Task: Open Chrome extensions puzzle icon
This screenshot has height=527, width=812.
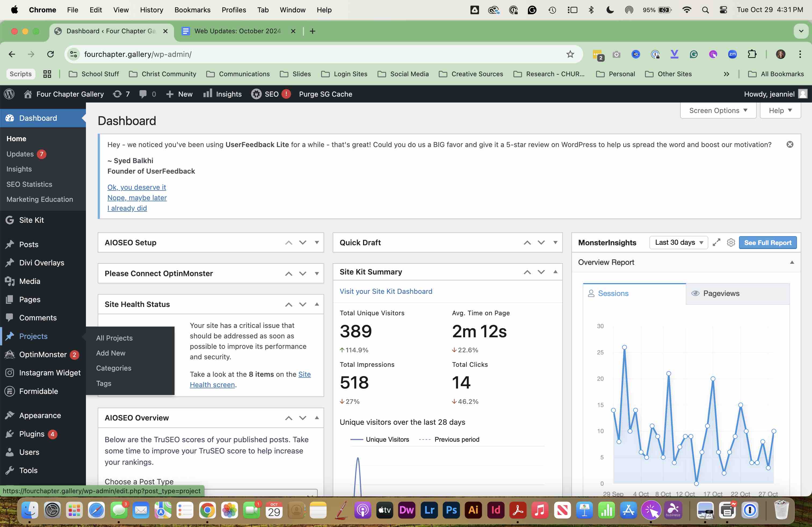Action: pos(752,54)
